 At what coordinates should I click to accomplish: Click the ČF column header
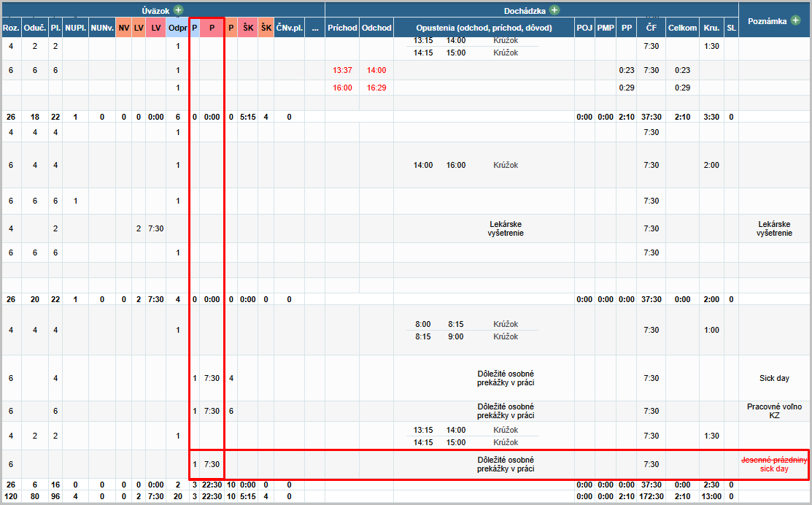tap(651, 28)
